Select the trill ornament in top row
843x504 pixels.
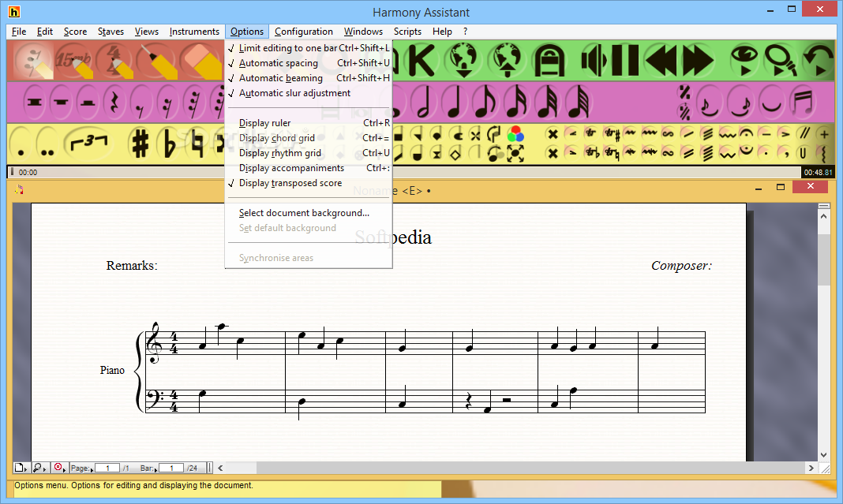tap(591, 134)
